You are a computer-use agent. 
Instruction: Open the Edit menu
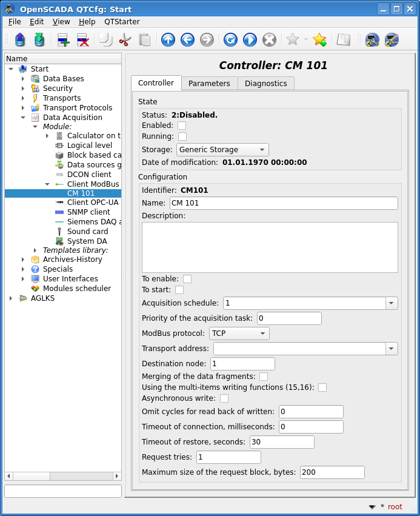[x=36, y=22]
